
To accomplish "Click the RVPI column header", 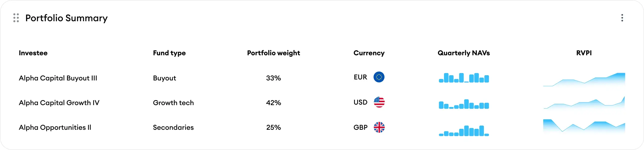I will pyautogui.click(x=584, y=53).
